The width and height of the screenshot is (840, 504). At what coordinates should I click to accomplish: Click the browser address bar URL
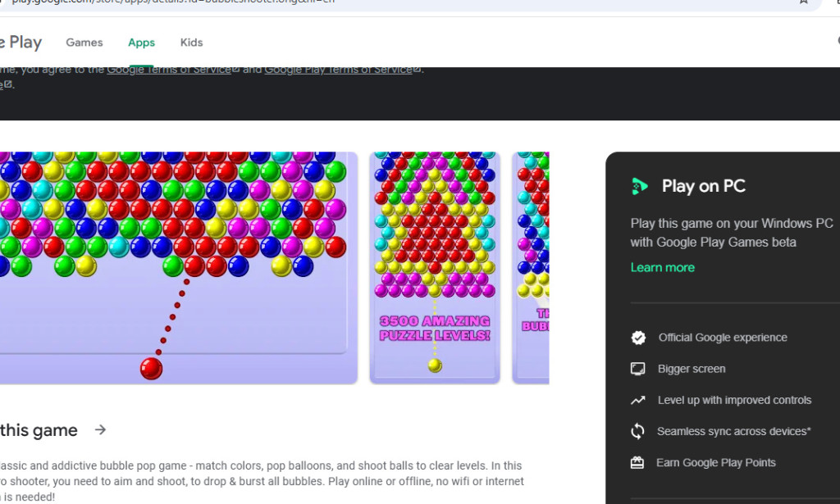pos(164,2)
